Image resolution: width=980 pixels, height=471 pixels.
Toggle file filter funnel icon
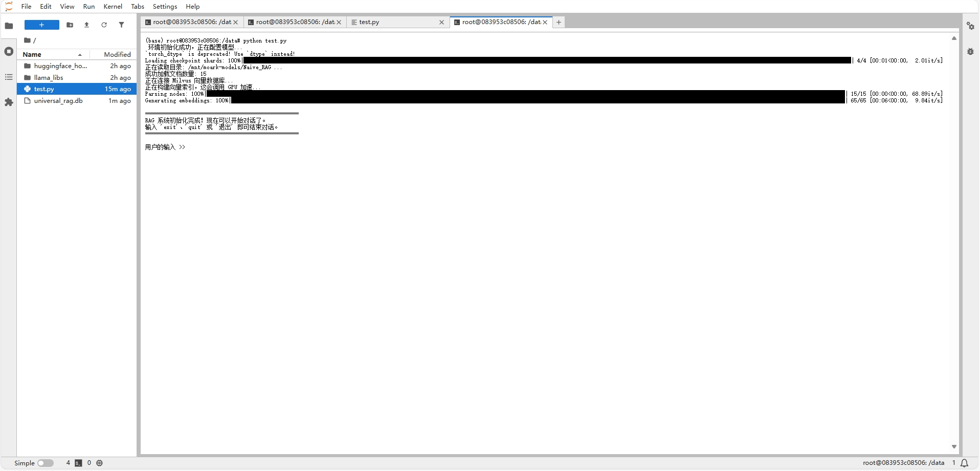(x=122, y=25)
